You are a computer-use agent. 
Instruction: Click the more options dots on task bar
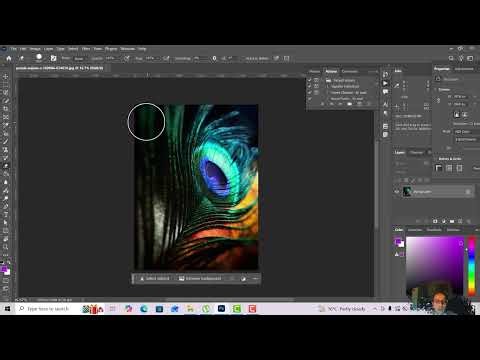(x=256, y=278)
